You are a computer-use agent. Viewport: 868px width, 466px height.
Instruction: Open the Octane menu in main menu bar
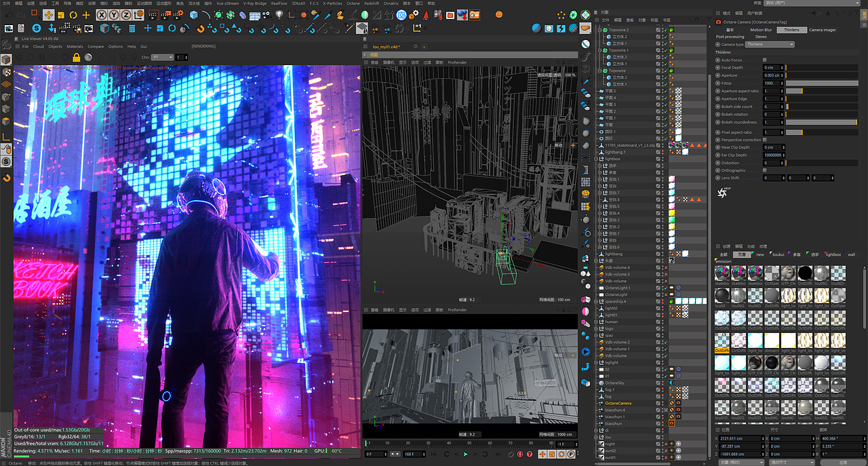click(x=353, y=3)
